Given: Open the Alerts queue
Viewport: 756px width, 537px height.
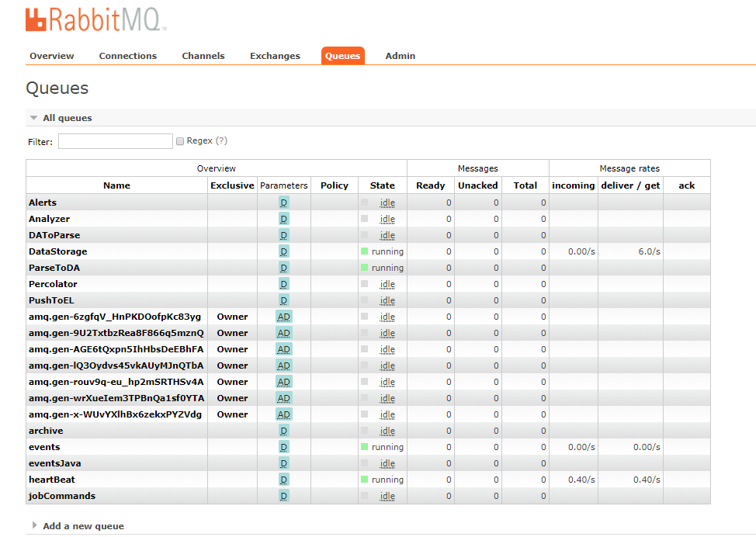Looking at the screenshot, I should click(x=43, y=203).
